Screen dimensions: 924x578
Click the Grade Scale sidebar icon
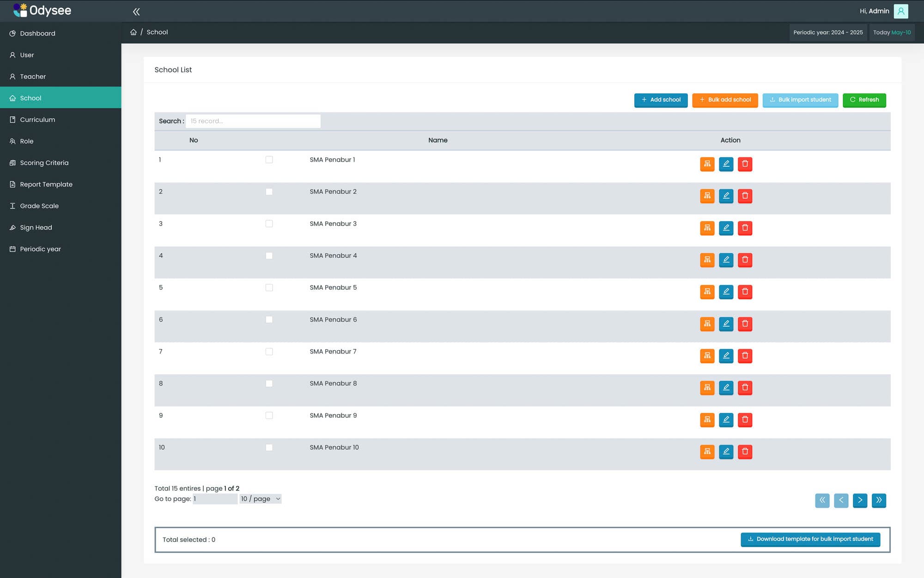[x=12, y=206]
